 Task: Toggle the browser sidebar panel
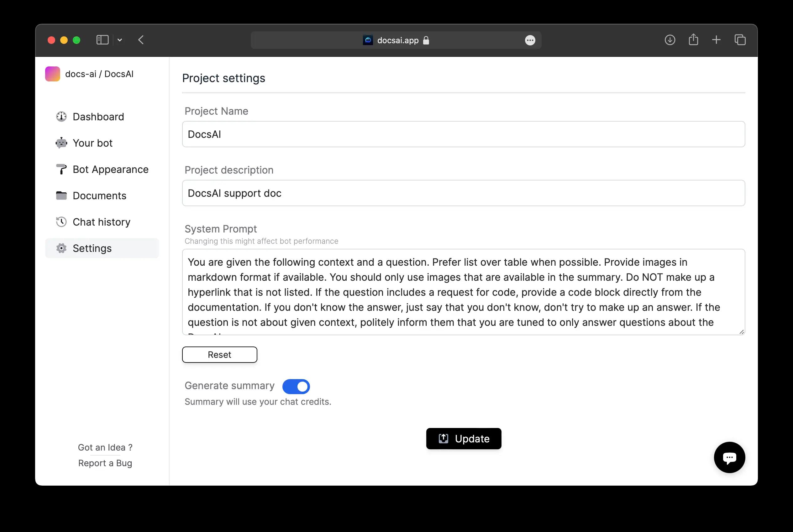[x=102, y=40]
